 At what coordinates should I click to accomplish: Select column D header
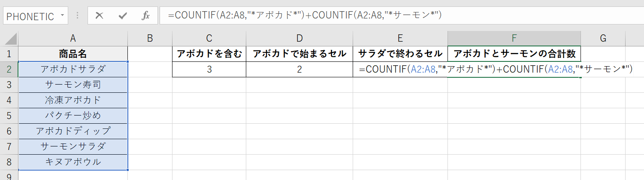point(299,39)
